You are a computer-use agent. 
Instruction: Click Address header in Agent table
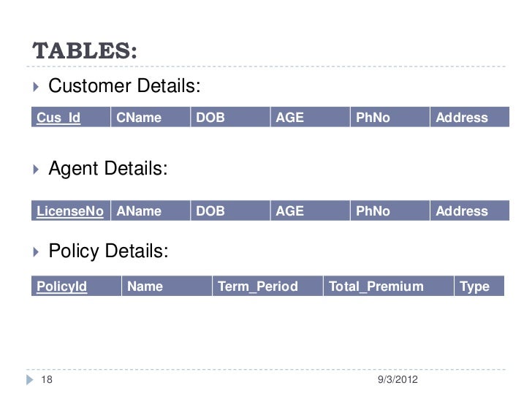470,210
